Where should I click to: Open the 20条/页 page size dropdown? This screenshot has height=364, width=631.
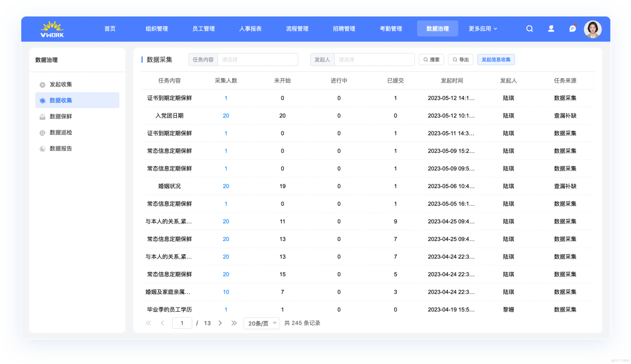(x=261, y=323)
